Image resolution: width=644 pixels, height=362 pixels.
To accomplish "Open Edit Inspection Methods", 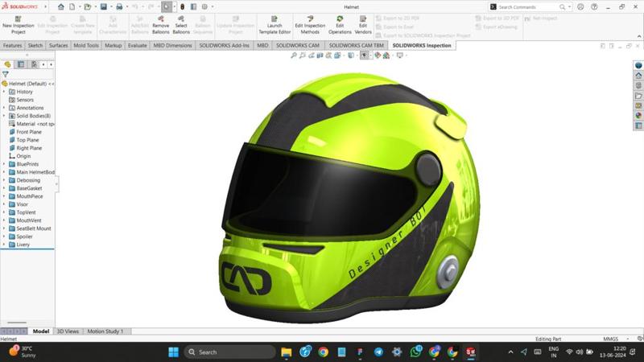I will point(310,26).
